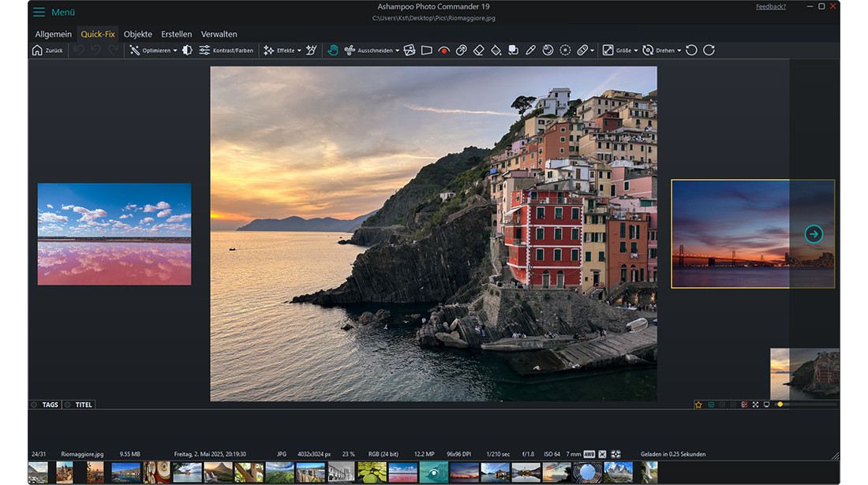Toggle the red-white compare view icon
This screenshot has height=485, width=868.
pos(745,405)
